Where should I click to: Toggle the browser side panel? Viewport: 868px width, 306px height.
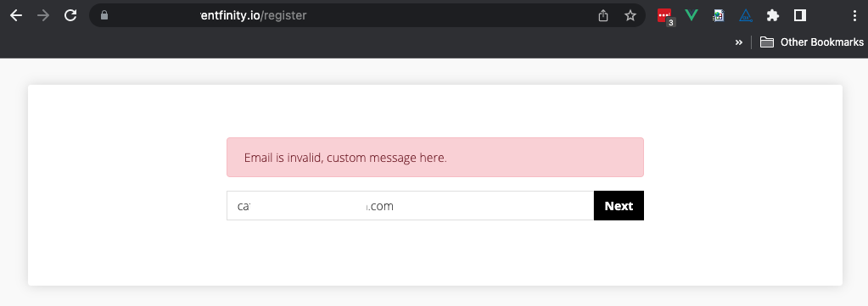pos(800,15)
